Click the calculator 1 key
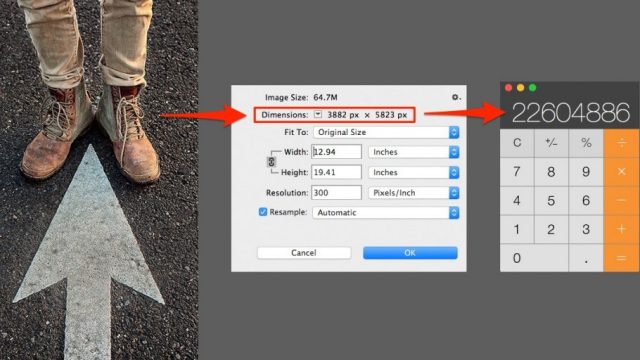Image resolution: width=640 pixels, height=360 pixels. pos(517,229)
